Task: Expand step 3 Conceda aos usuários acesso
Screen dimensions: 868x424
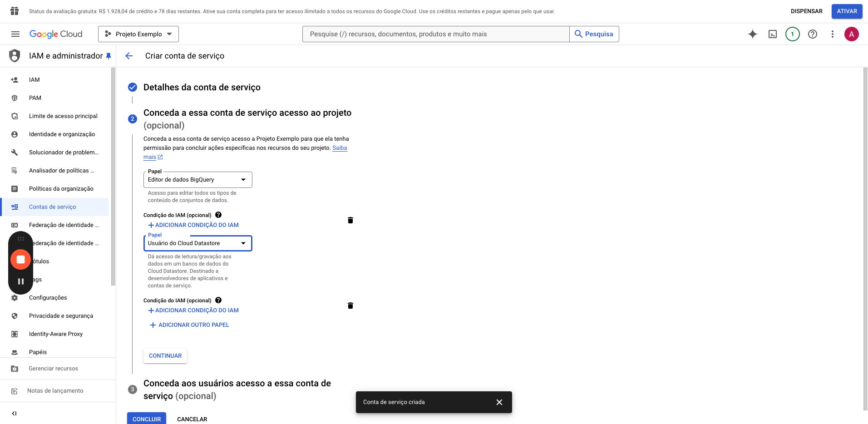Action: (237, 389)
